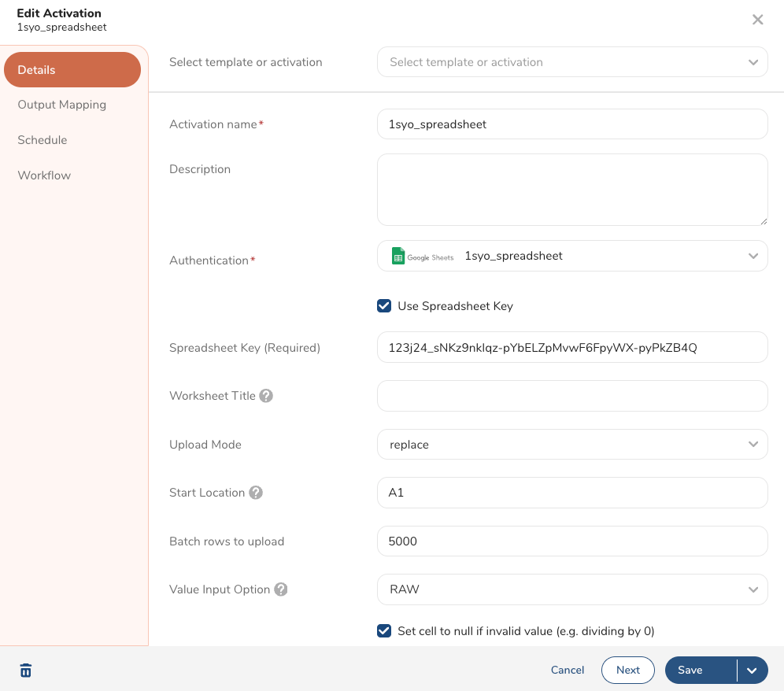Switch to the Output Mapping tab

(62, 105)
